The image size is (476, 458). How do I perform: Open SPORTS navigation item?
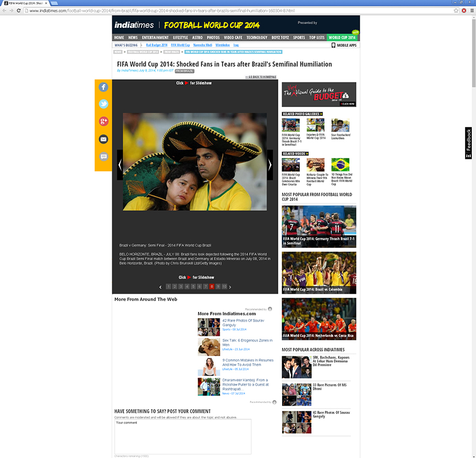click(299, 38)
